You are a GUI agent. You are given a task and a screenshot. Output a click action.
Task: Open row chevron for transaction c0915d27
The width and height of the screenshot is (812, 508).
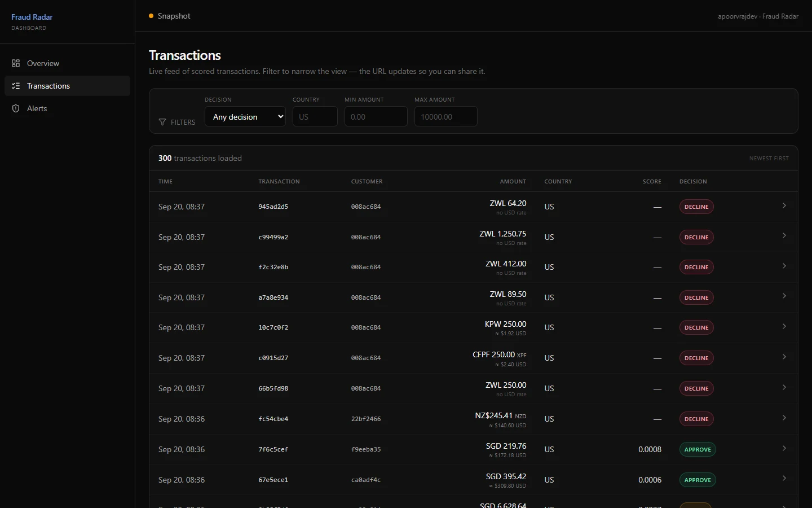click(x=784, y=357)
